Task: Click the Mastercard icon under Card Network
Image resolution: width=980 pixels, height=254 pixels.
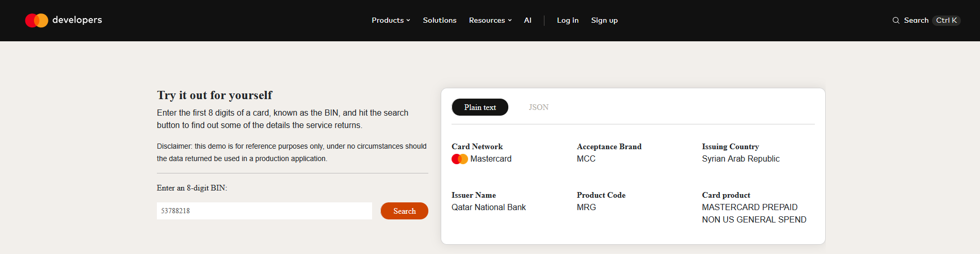Action: [460, 159]
